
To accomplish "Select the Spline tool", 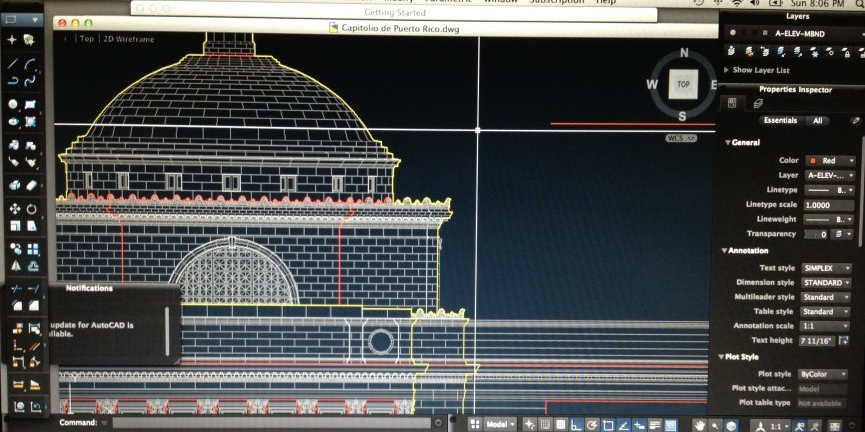I will tap(31, 81).
